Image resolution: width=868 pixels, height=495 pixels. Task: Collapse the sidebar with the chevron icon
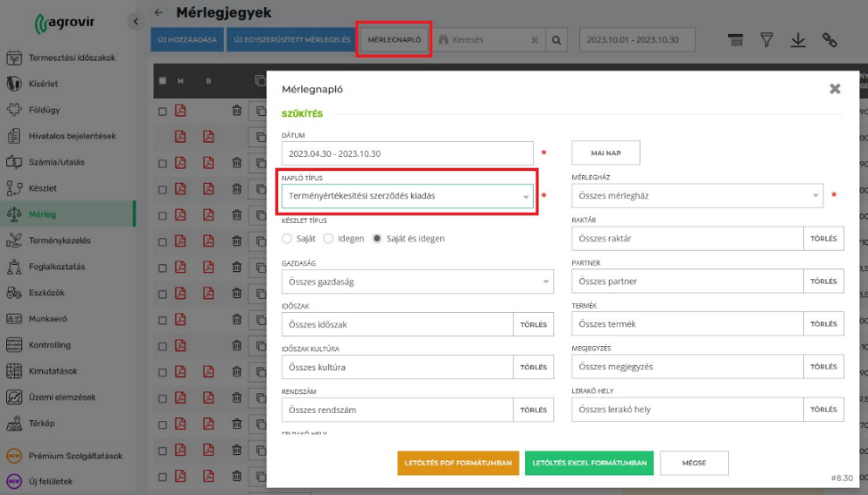[x=135, y=21]
